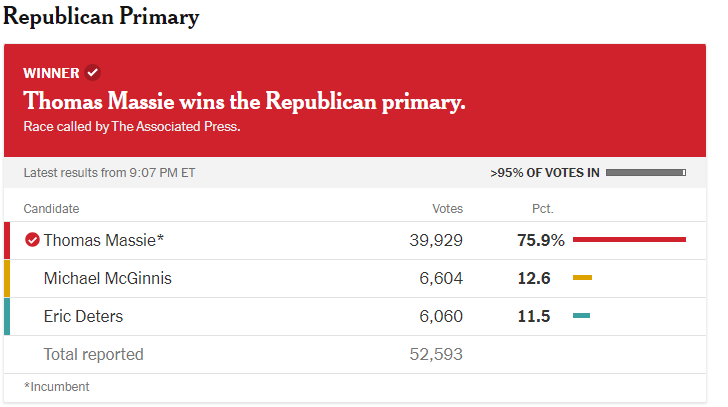Click the 'Latest results from 9:07 PM ET' timestamp
The width and height of the screenshot is (728, 407).
coord(109,173)
